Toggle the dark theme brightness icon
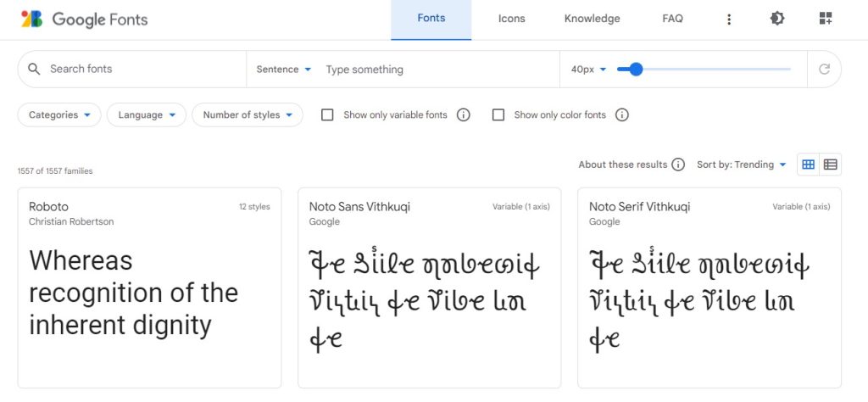This screenshot has width=868, height=402. (x=777, y=19)
